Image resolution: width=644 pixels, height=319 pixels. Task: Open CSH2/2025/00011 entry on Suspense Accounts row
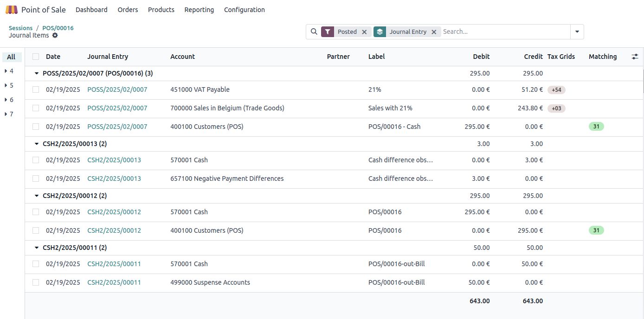coord(114,282)
